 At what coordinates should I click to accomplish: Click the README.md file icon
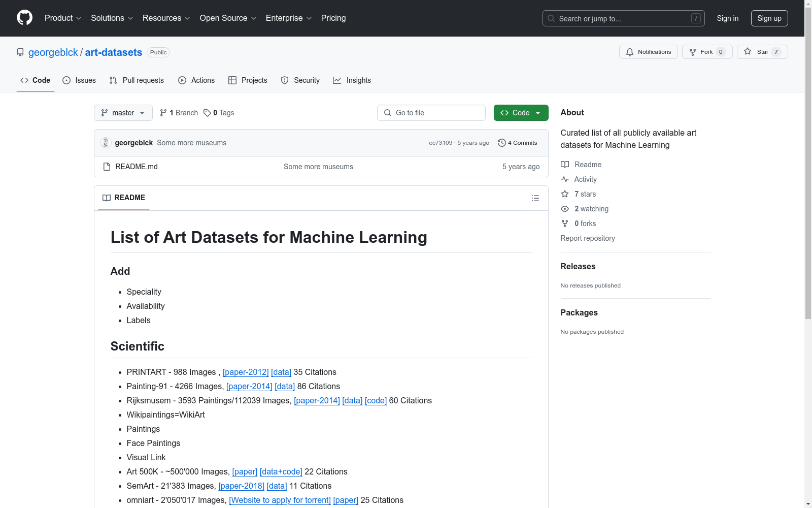tap(107, 167)
